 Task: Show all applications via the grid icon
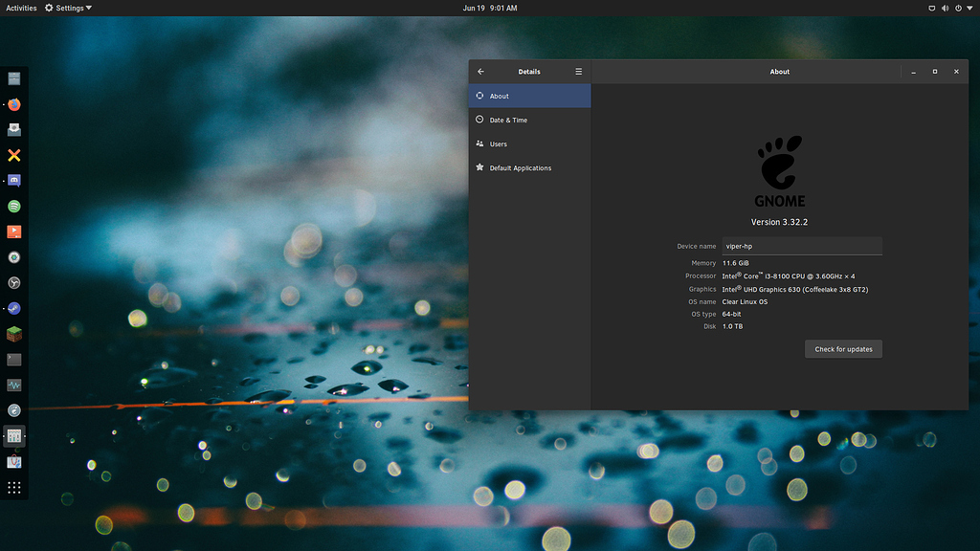coord(13,488)
